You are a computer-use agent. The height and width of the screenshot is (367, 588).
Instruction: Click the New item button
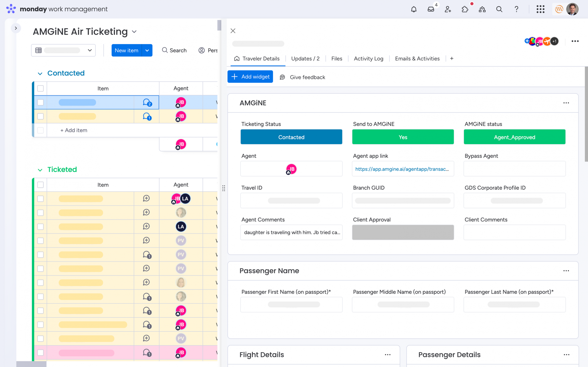point(127,50)
